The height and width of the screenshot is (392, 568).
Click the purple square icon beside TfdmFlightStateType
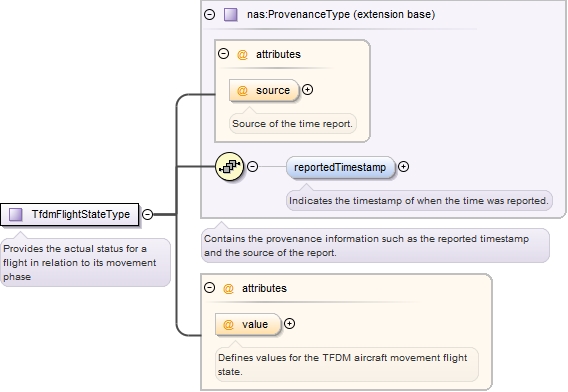(x=16, y=214)
